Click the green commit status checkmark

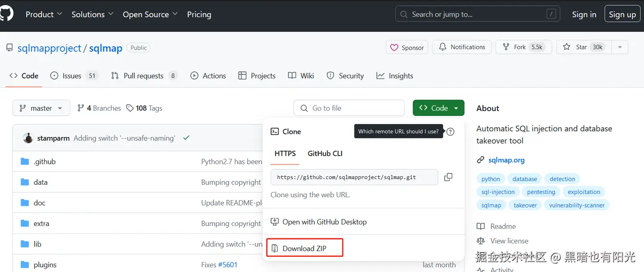tap(186, 138)
